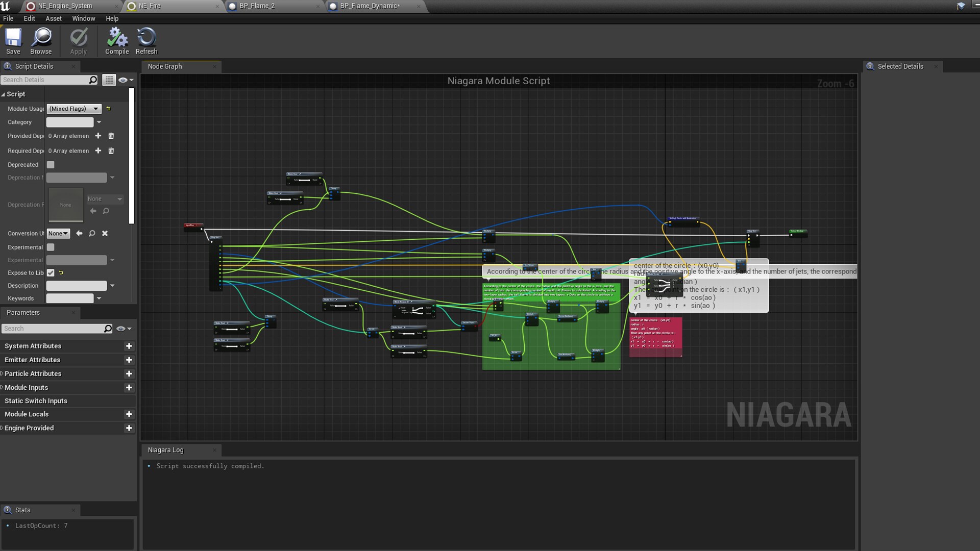Image resolution: width=980 pixels, height=551 pixels.
Task: Open the Conversion Utility None dropdown
Action: click(x=58, y=233)
